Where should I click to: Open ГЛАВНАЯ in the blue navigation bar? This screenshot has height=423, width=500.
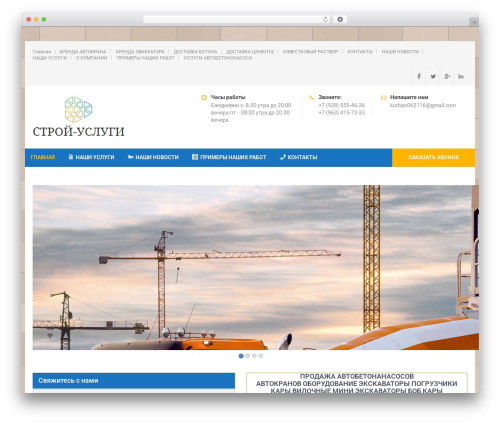pos(43,157)
